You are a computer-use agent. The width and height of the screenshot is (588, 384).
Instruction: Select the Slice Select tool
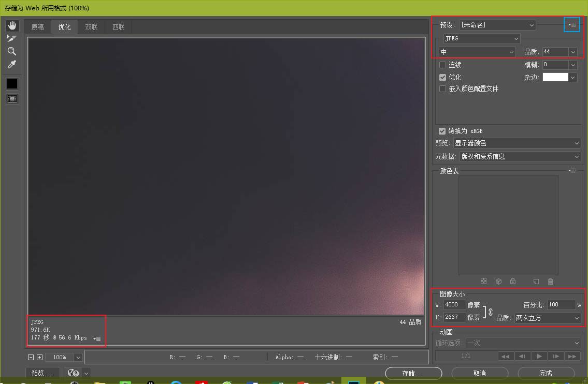12,38
